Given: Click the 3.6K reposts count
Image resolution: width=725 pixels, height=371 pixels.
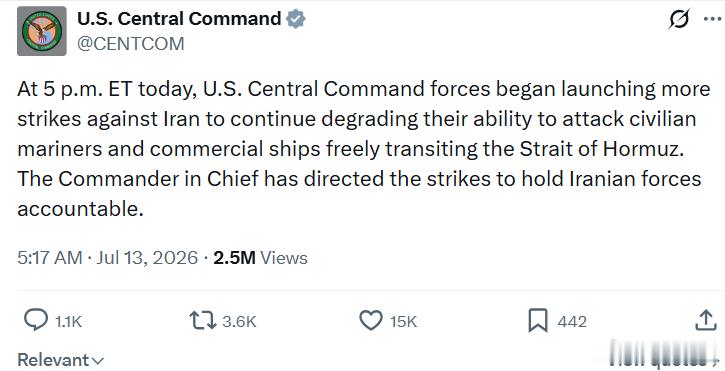Looking at the screenshot, I should (239, 322).
